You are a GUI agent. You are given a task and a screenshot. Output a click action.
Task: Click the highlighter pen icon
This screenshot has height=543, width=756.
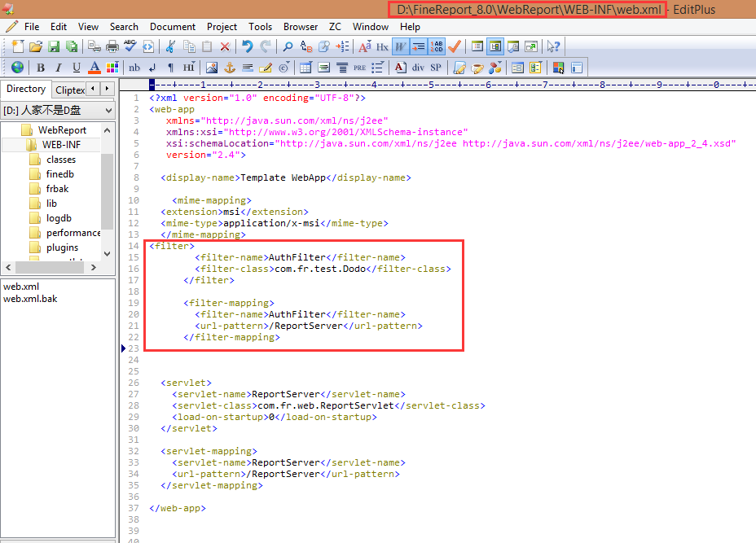266,68
